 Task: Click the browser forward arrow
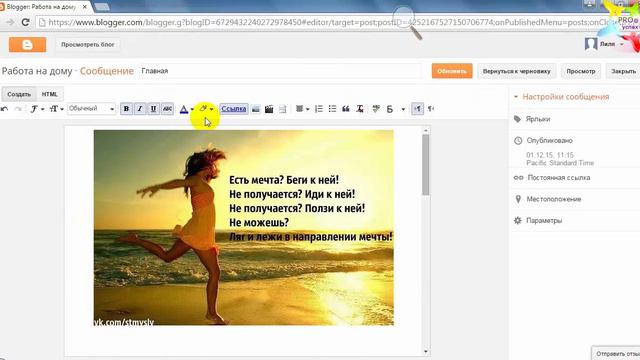(10, 22)
